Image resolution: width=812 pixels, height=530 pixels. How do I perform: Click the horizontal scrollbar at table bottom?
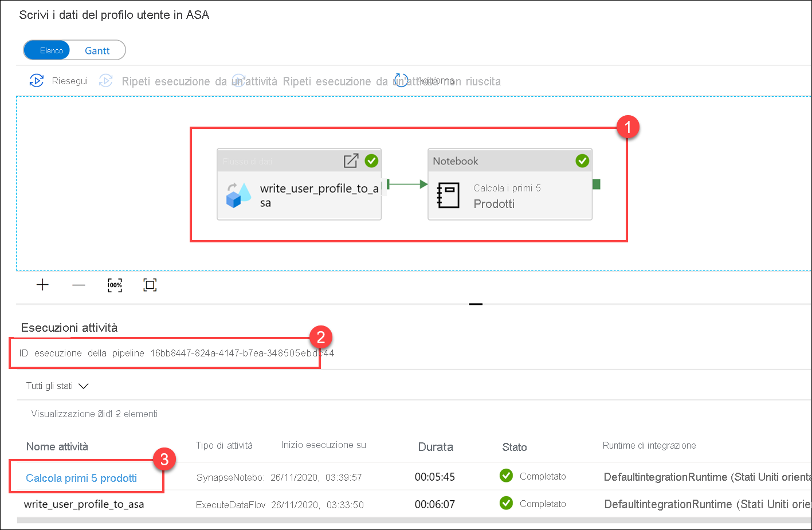(x=414, y=520)
